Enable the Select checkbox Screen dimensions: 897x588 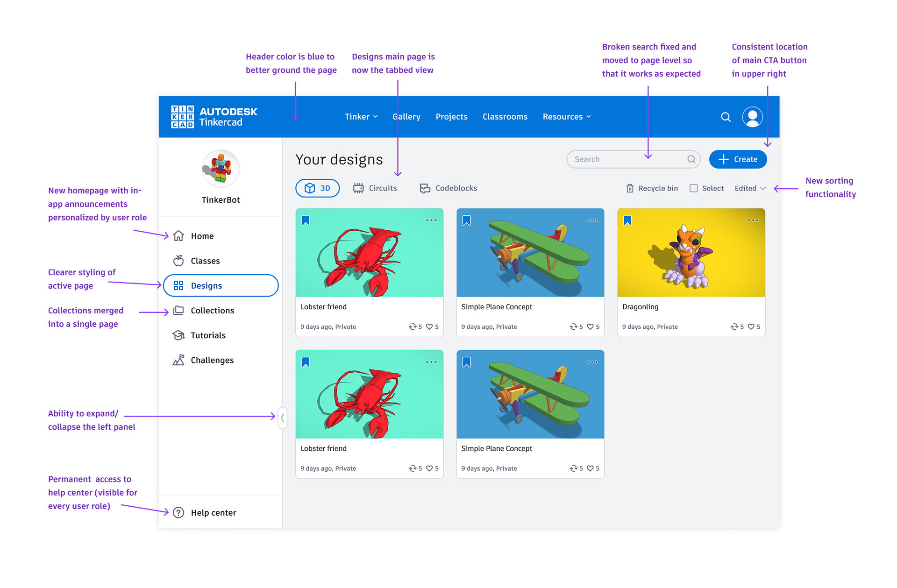[x=694, y=188]
